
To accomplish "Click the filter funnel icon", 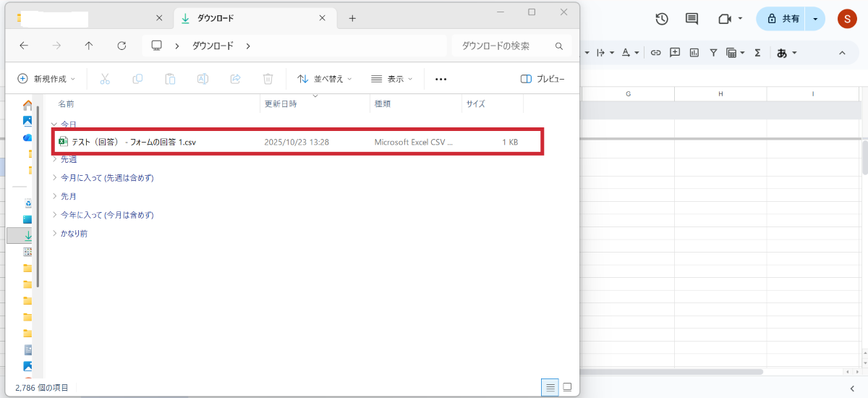I will pos(713,53).
